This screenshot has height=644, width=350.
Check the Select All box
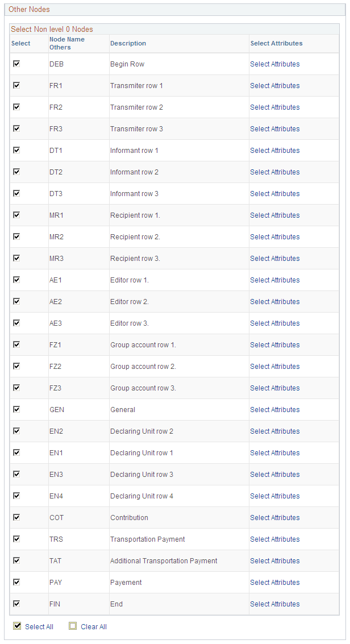pyautogui.click(x=17, y=626)
